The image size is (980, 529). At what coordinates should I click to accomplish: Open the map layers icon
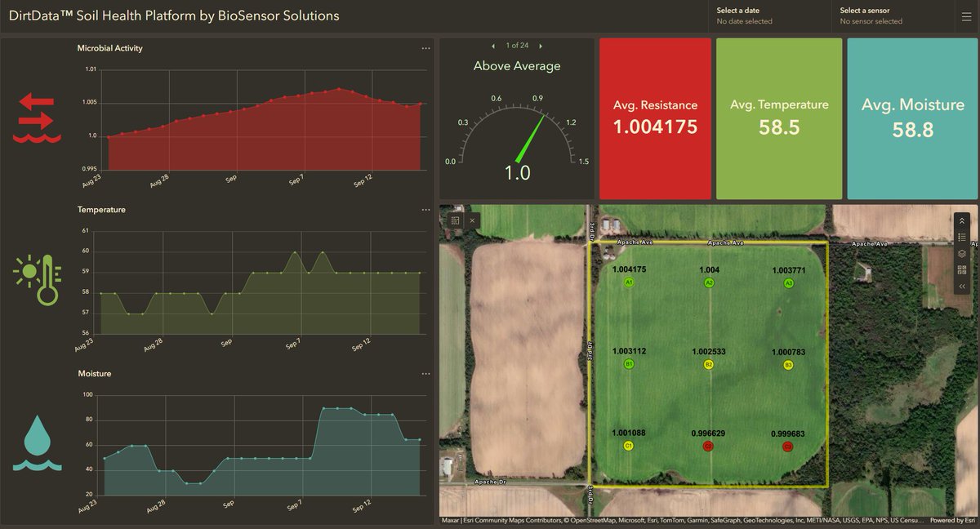coord(962,254)
